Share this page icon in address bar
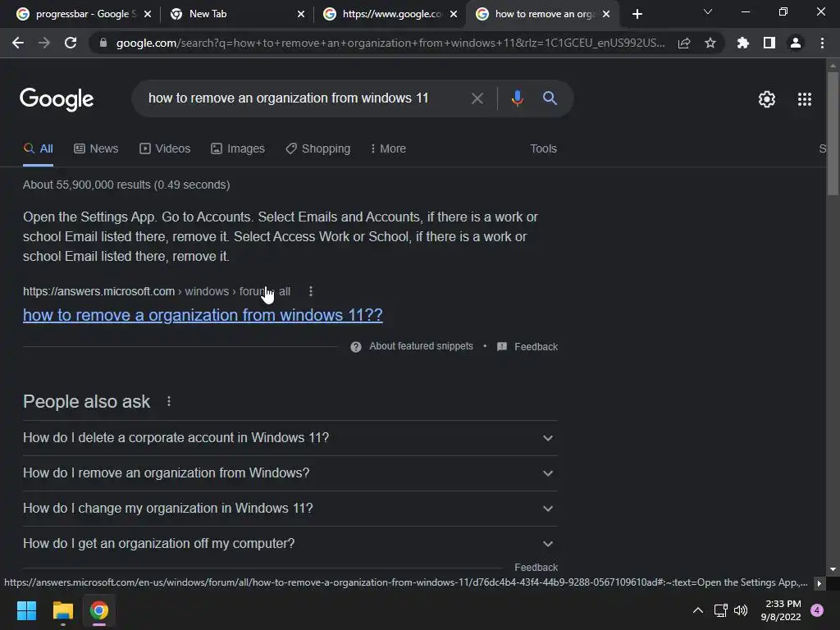This screenshot has height=630, width=840. 684,43
